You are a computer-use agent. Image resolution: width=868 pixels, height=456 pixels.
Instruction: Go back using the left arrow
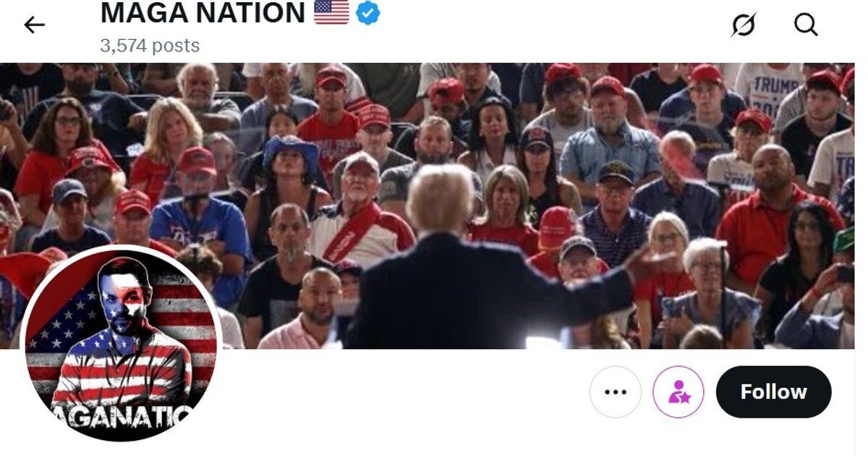(34, 25)
